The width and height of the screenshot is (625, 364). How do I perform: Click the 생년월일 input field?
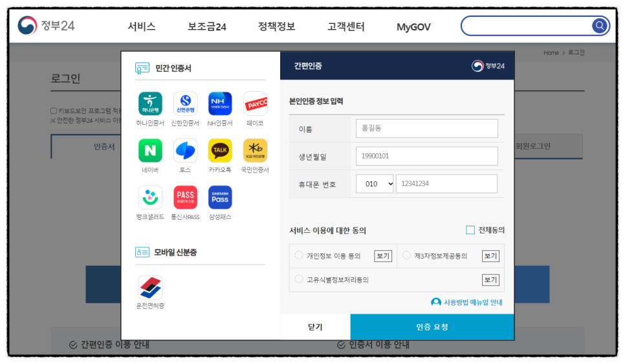(426, 156)
